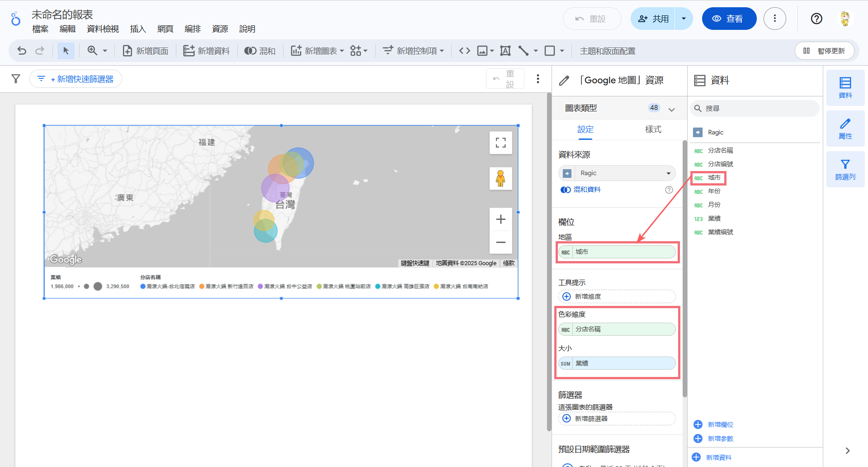
Task: Open the 檔案 menu
Action: pyautogui.click(x=40, y=29)
